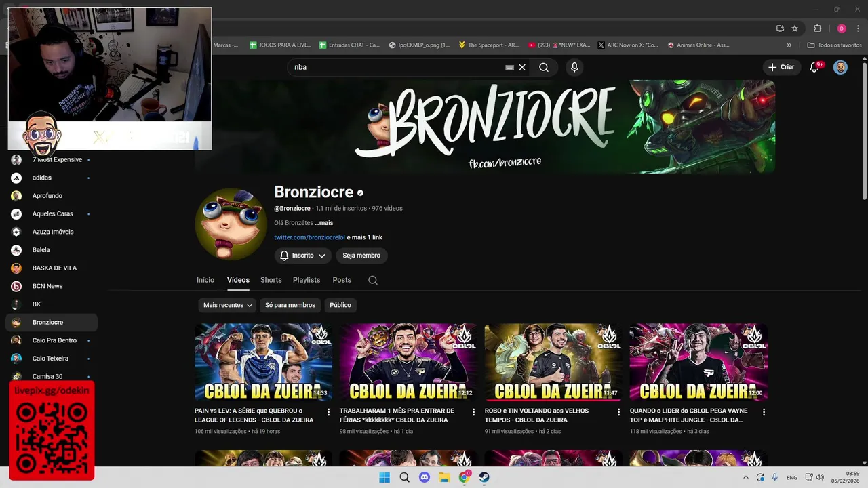Viewport: 868px width, 488px height.
Task: Bookmark this page with the star icon
Action: click(795, 28)
